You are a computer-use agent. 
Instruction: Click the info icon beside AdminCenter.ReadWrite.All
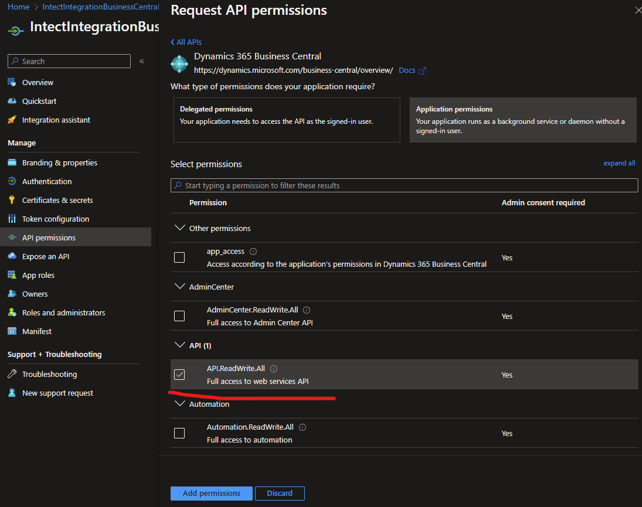pyautogui.click(x=306, y=310)
